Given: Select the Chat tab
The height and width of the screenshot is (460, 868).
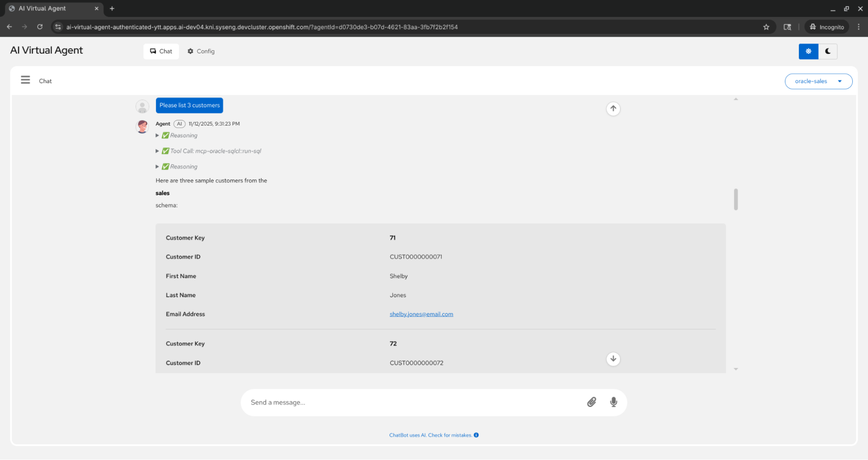Looking at the screenshot, I should pos(161,51).
